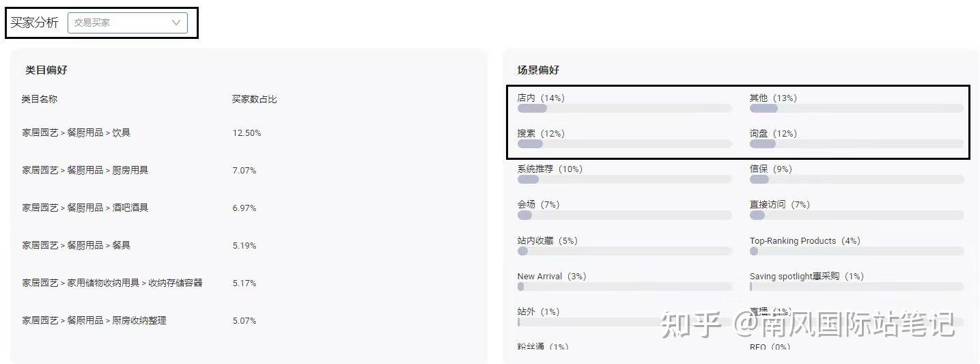Click the 店内 (14%) progress bar
The image size is (980, 364).
click(624, 108)
